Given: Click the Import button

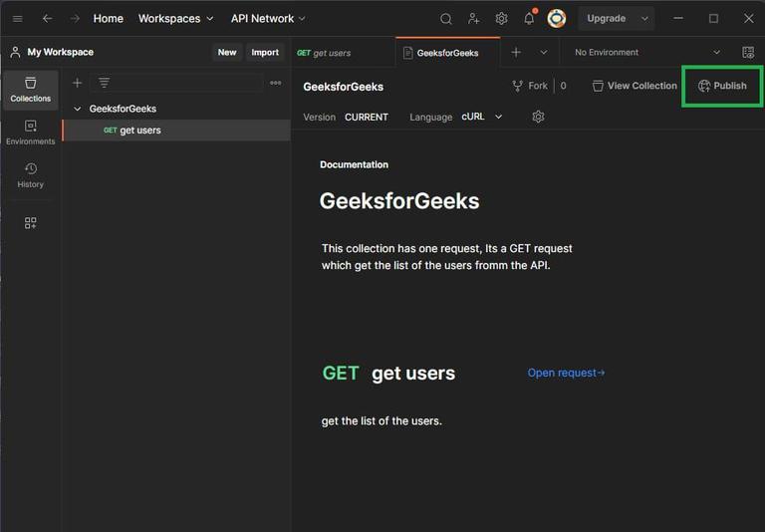Looking at the screenshot, I should [x=265, y=52].
